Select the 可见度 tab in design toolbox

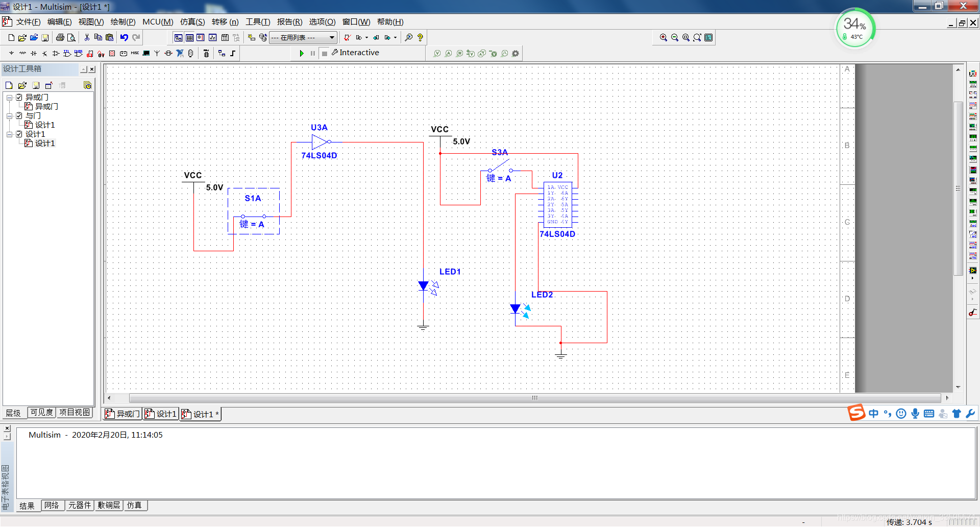41,413
